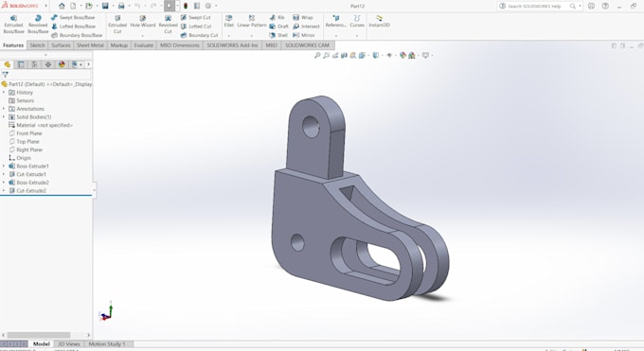
Task: Click the Rebuild traffic light icon
Action: click(186, 7)
